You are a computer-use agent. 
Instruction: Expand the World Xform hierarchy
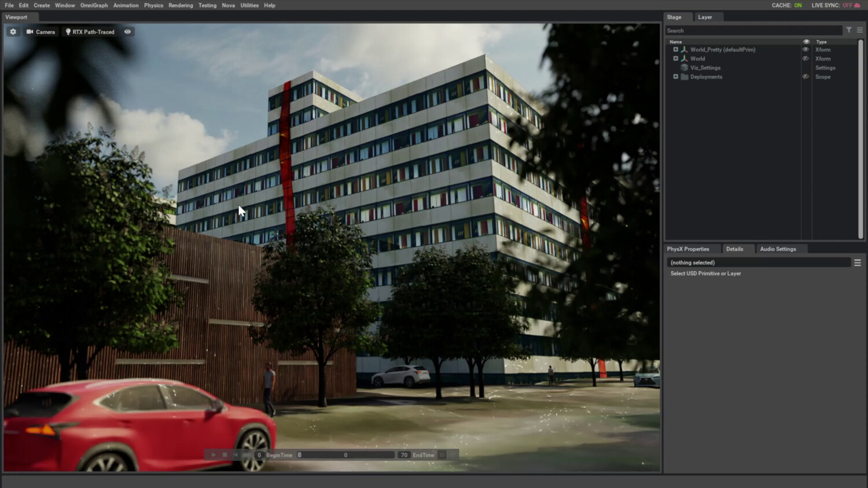pos(675,58)
